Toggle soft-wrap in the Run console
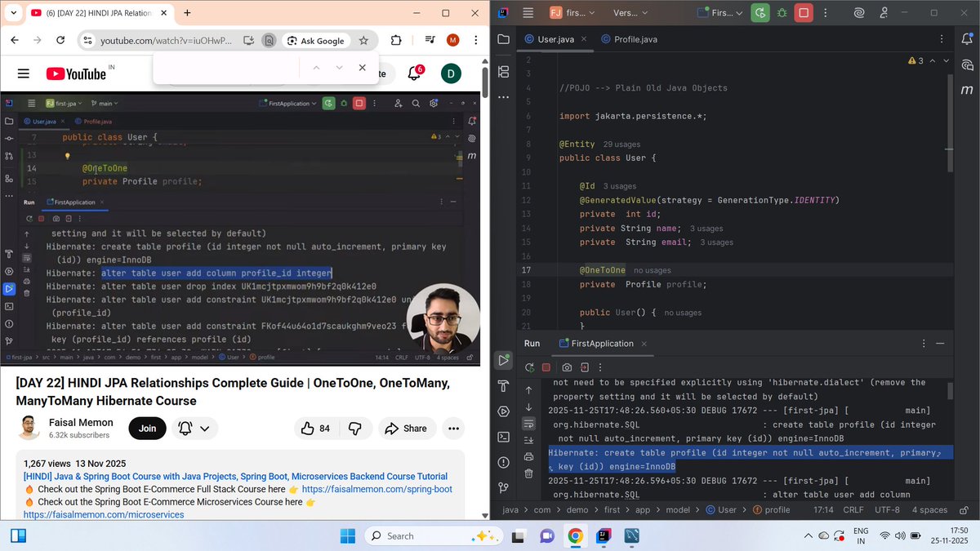The image size is (980, 551). coord(528,424)
